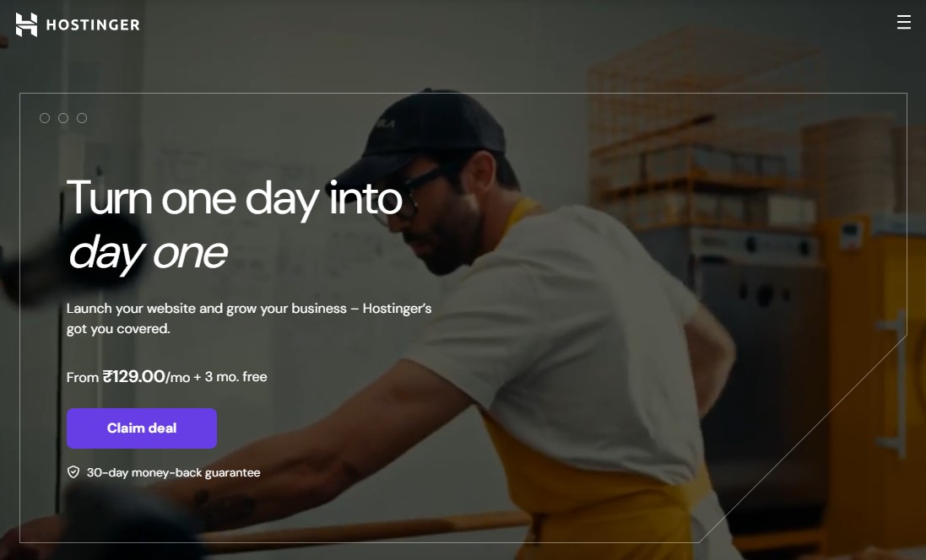Image resolution: width=926 pixels, height=560 pixels.
Task: Click the HOSTINGER wordmark text
Action: click(x=93, y=24)
